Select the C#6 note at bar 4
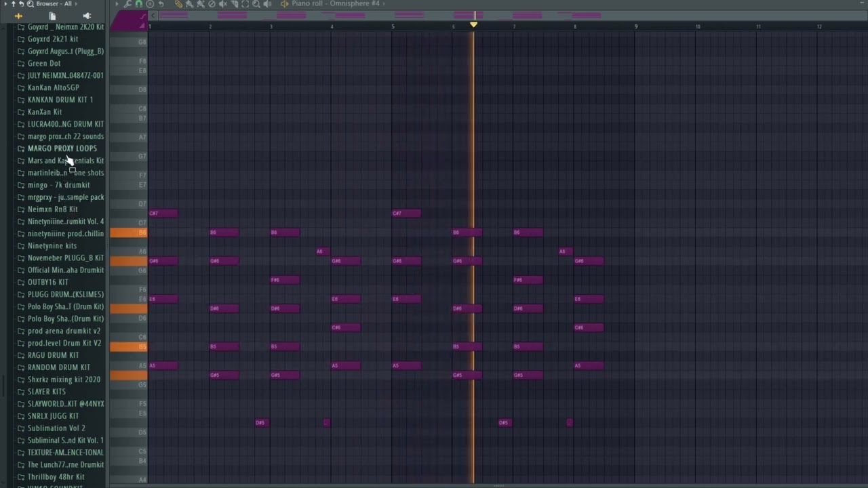 coord(346,327)
